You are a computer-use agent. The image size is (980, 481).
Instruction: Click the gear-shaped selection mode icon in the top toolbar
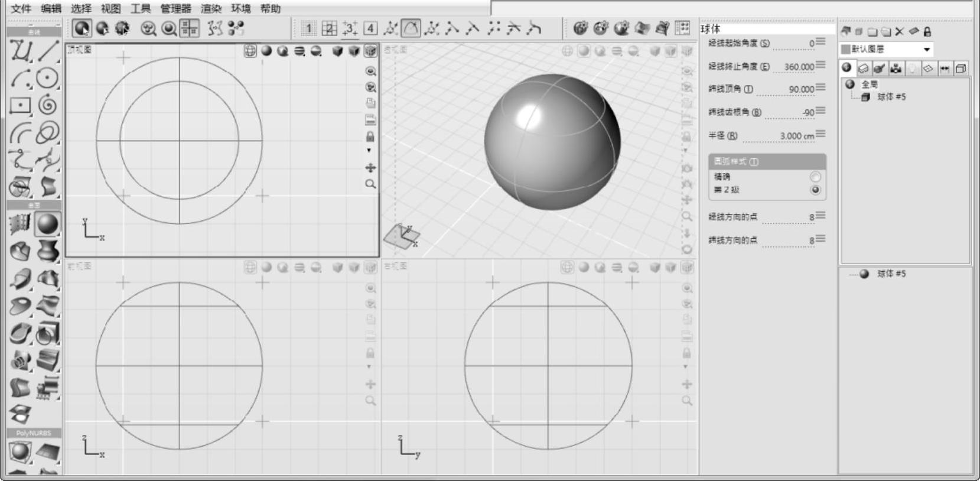click(x=122, y=28)
